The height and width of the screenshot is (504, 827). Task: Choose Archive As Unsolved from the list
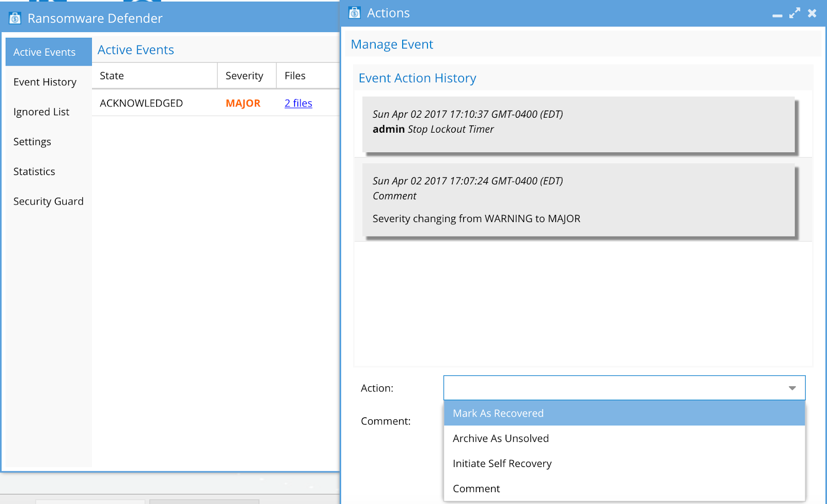point(624,438)
